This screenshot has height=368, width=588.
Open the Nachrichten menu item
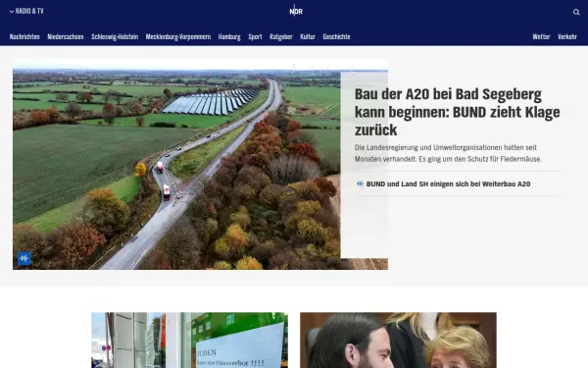24,37
